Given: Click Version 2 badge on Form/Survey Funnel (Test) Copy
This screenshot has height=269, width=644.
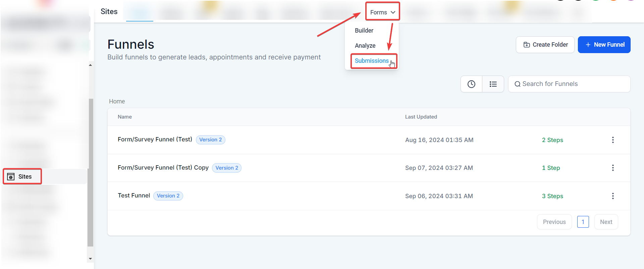Looking at the screenshot, I should [x=227, y=168].
